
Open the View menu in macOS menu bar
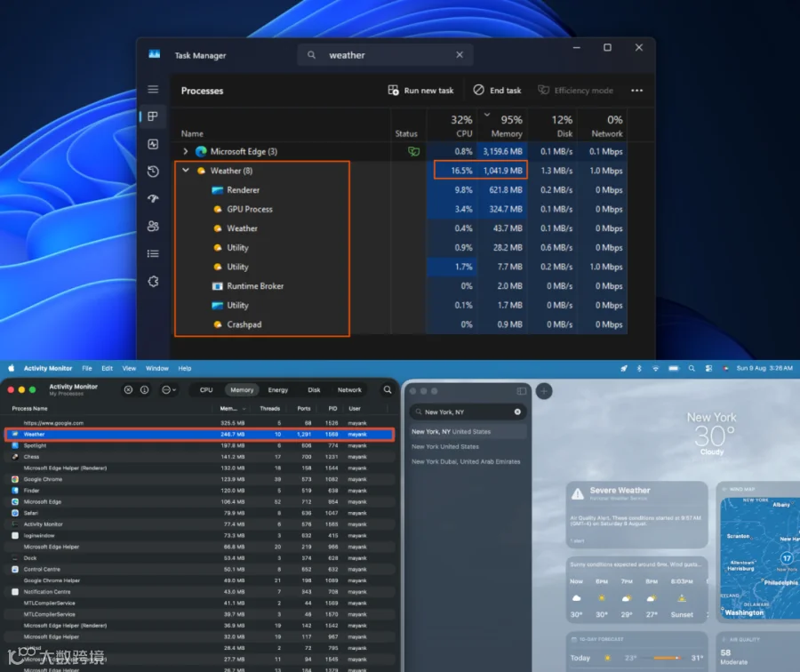129,368
